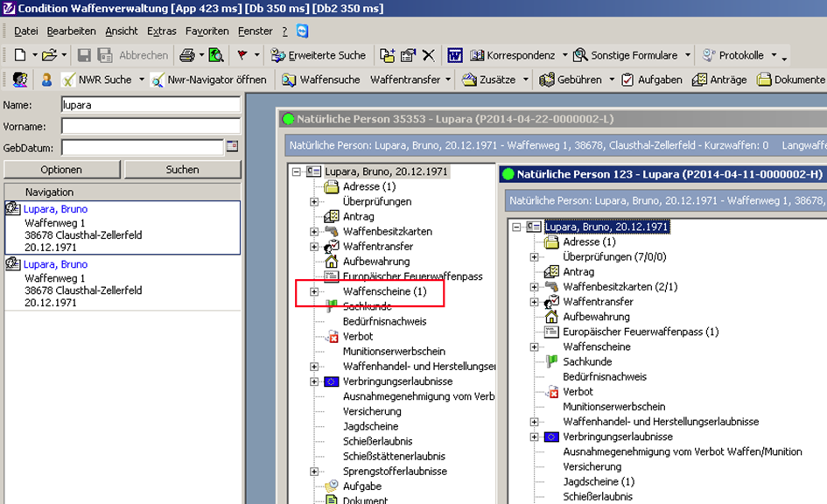827x504 pixels.
Task: Click Nwr-Navigator öffnen
Action: [208, 80]
